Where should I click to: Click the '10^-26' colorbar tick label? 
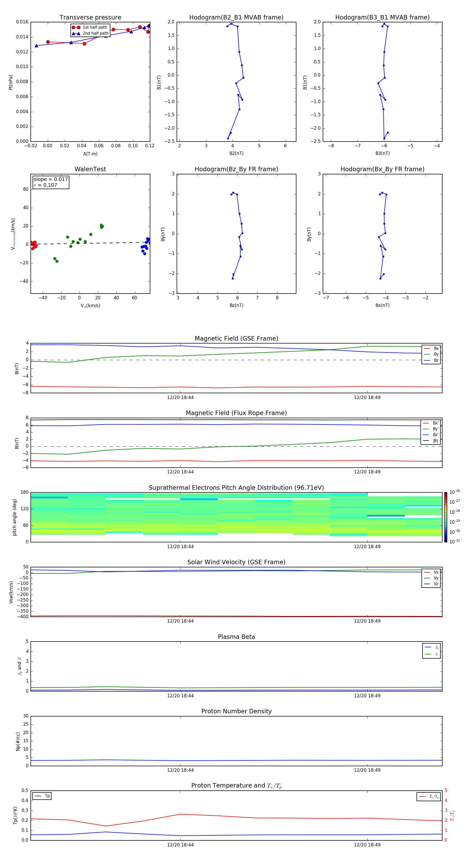click(x=455, y=492)
